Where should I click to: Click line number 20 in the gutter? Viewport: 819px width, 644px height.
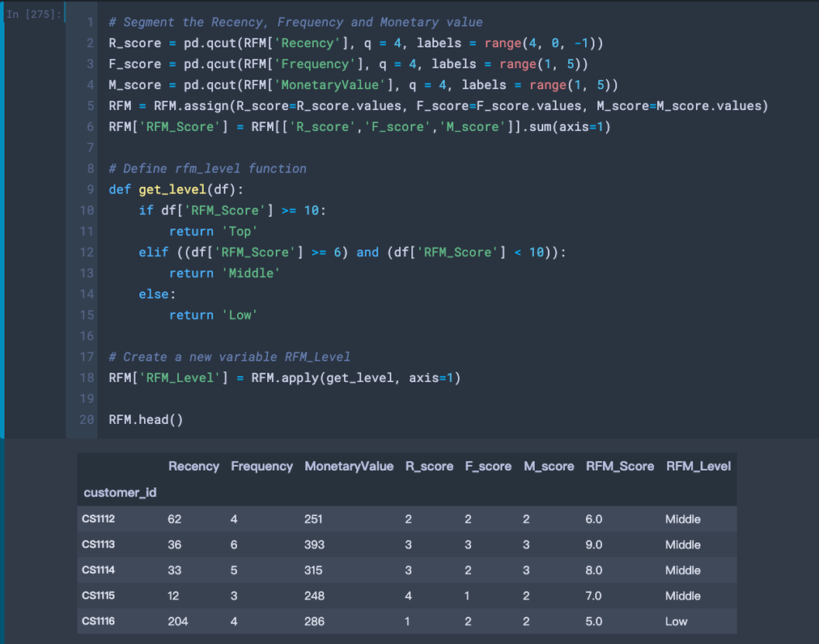(x=87, y=420)
